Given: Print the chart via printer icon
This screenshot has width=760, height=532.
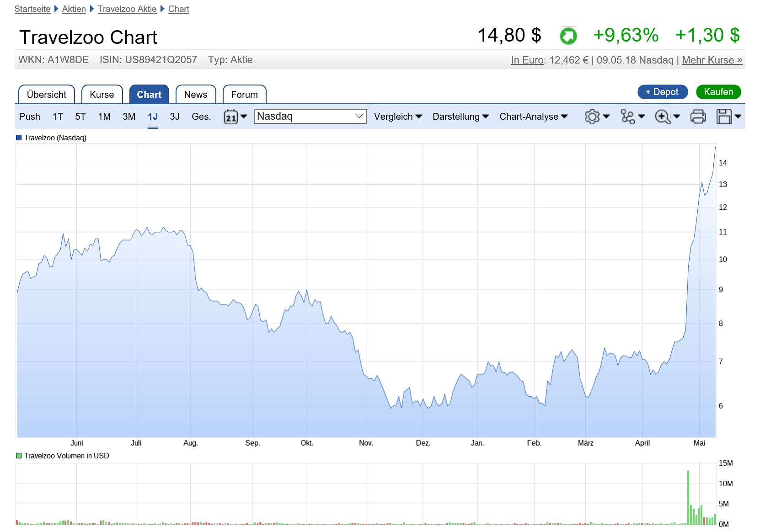Looking at the screenshot, I should coord(698,117).
